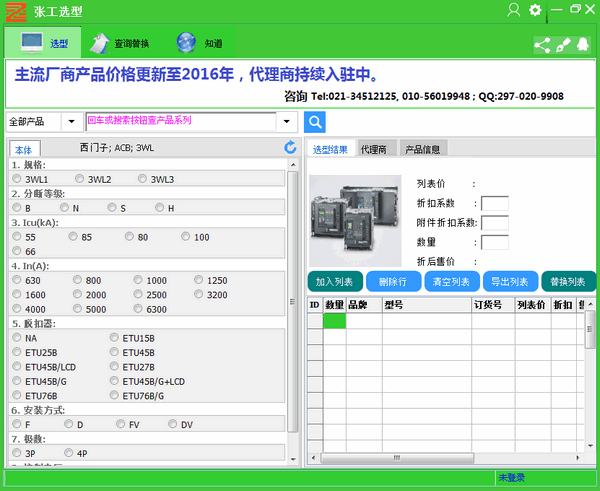Select breaking level H

(160, 207)
